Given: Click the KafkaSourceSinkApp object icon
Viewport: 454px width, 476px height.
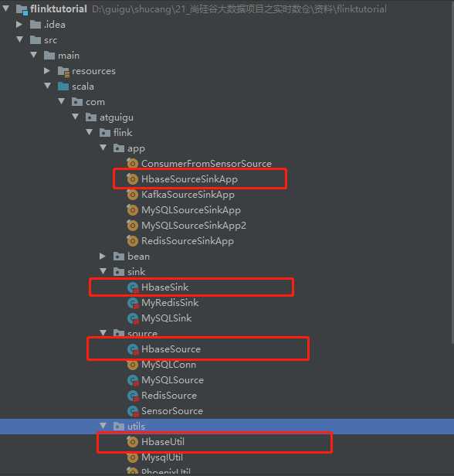Looking at the screenshot, I should coord(133,195).
